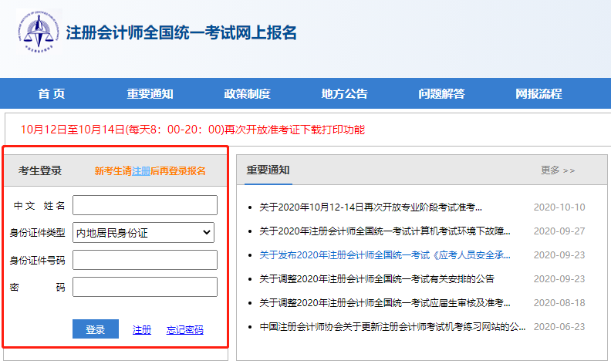Expand the 身份证件类型 dropdown
The height and width of the screenshot is (364, 611).
145,232
